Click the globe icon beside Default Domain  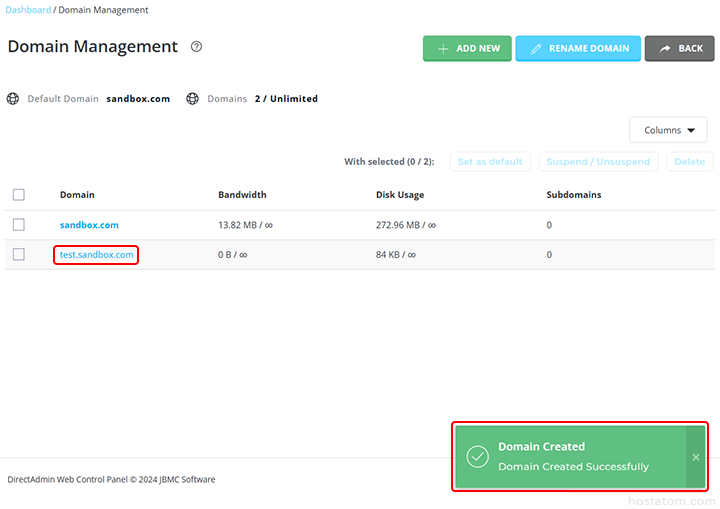pos(13,99)
